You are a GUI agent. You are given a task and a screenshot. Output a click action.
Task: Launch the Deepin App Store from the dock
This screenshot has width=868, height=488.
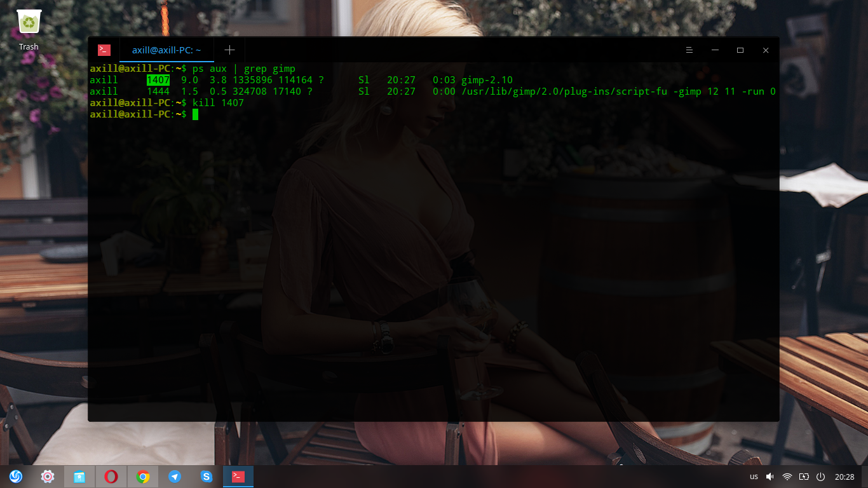[79, 476]
